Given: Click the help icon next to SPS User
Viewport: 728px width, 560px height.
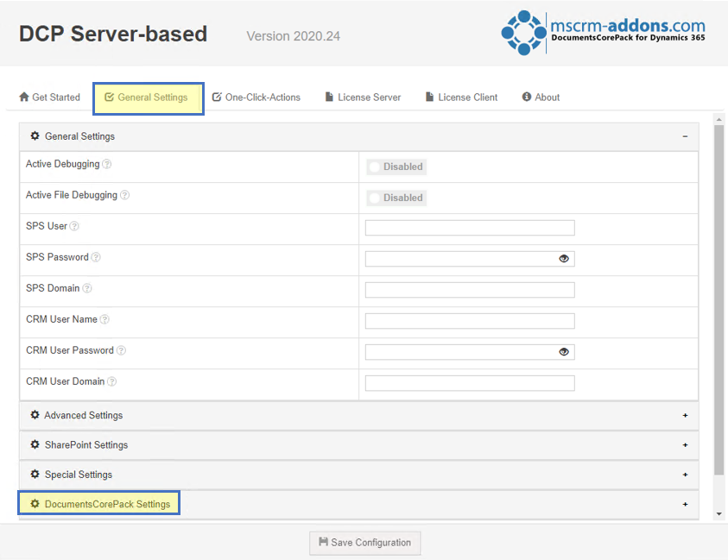Looking at the screenshot, I should click(74, 226).
